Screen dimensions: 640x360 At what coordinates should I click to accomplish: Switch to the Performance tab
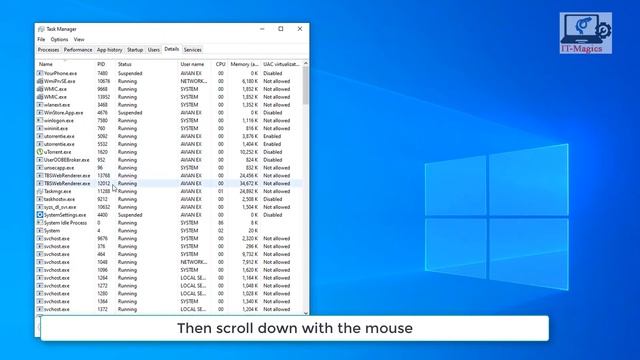pos(78,50)
